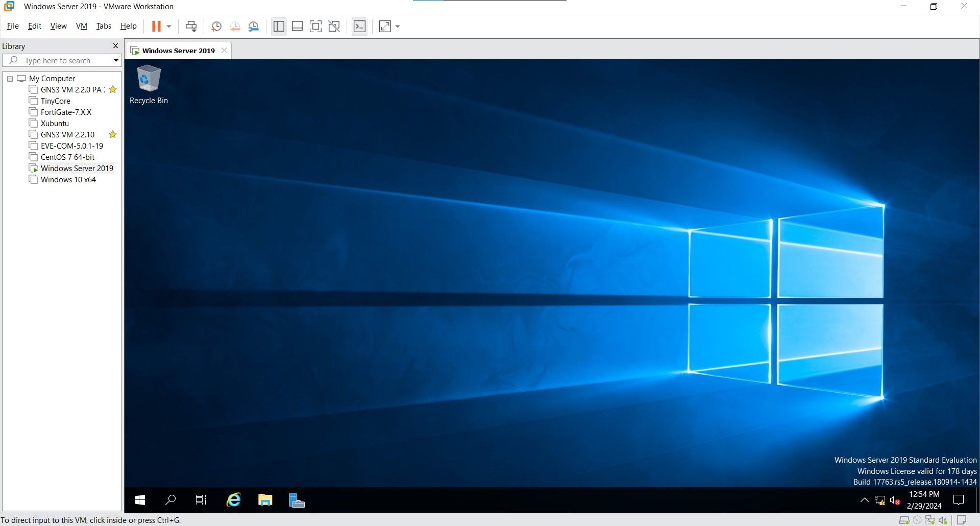
Task: Enter full screen mode for the VM
Action: tap(315, 26)
